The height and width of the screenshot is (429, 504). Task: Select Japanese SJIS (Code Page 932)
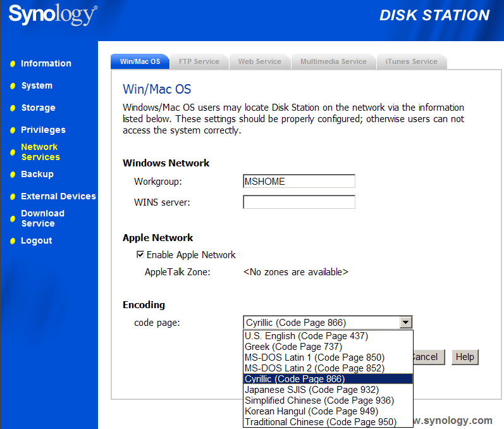pyautogui.click(x=328, y=390)
